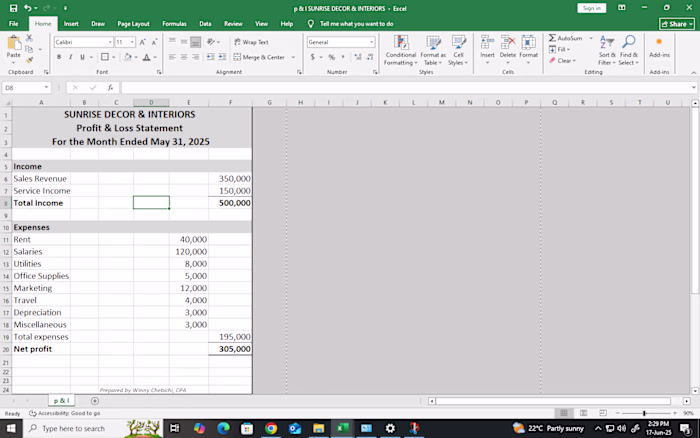Open the Font name Calibri dropdown
The image size is (700, 438).
[110, 42]
